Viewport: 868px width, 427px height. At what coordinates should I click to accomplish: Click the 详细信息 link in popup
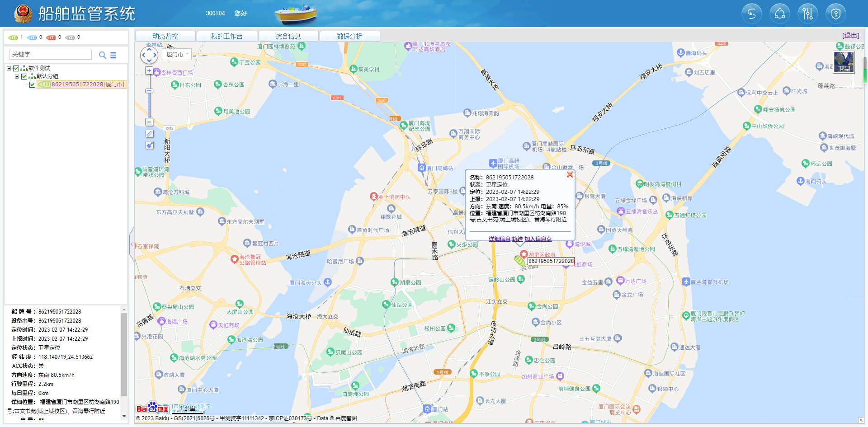point(499,239)
